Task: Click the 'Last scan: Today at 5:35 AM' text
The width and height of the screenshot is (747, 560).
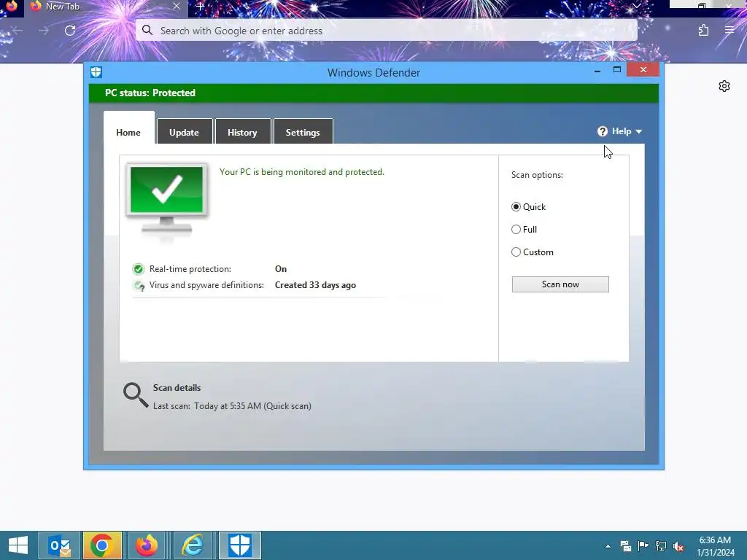Action: click(x=232, y=406)
